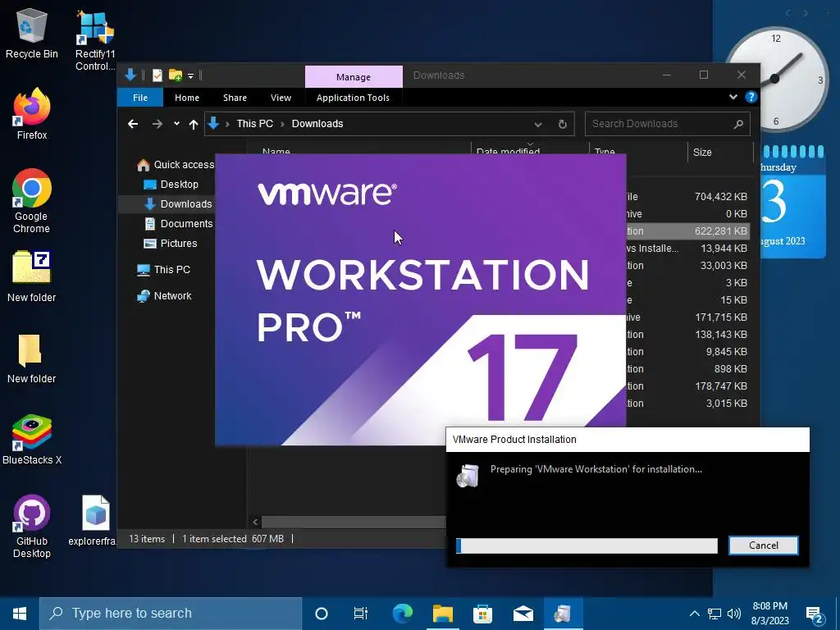Switch to File Explorer in taskbar
840x630 pixels.
443,614
